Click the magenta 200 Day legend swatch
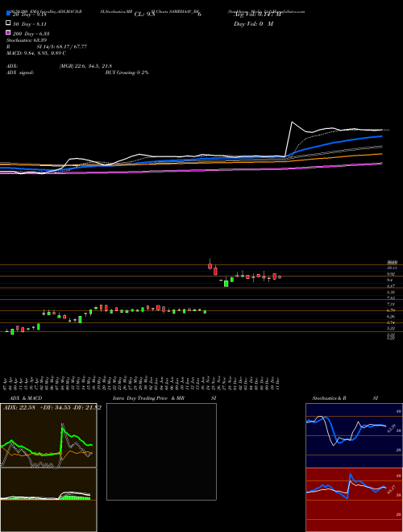 tap(8, 33)
